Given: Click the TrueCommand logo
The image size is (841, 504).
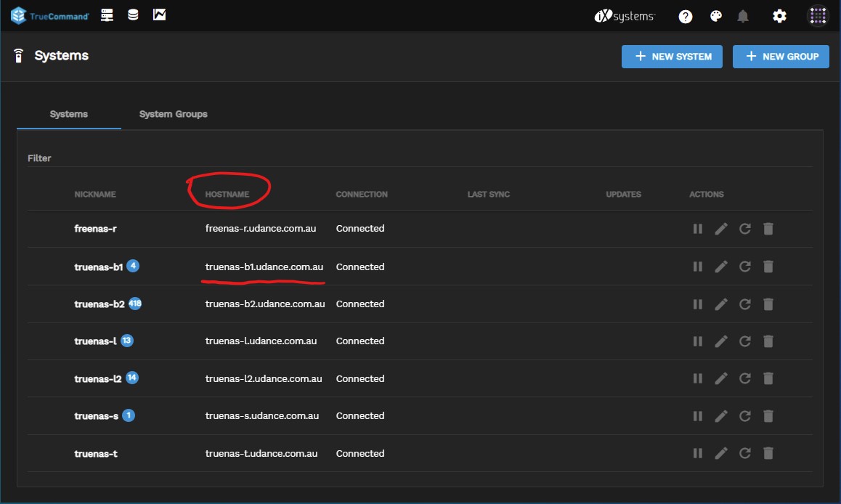Looking at the screenshot, I should pos(49,15).
